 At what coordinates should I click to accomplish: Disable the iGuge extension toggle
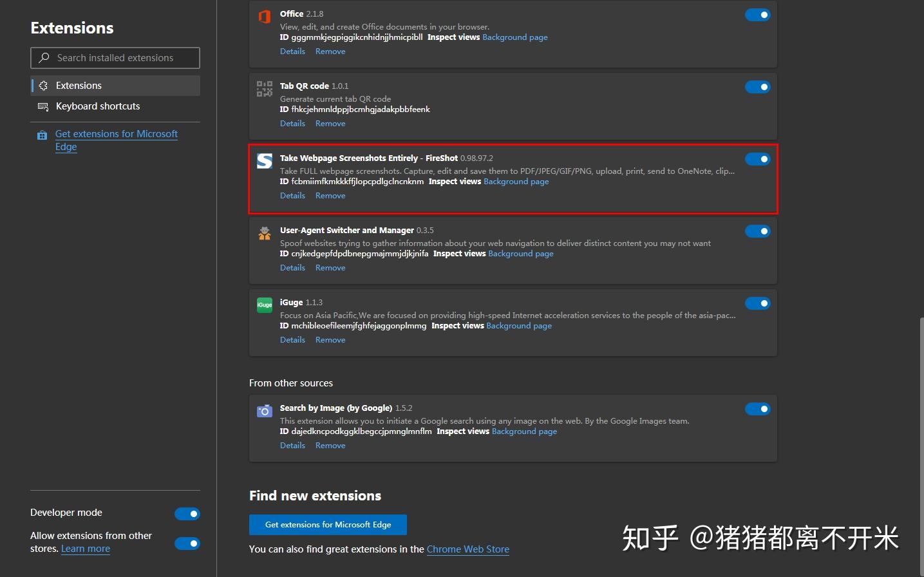[x=758, y=303]
